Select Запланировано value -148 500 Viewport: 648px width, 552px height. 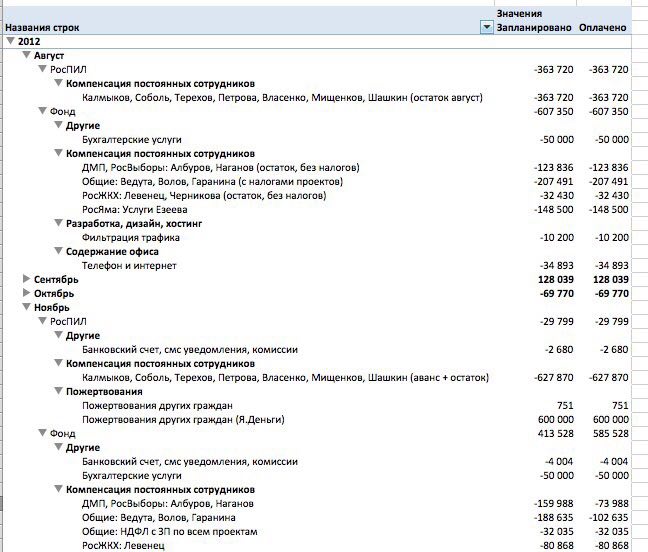tap(553, 210)
